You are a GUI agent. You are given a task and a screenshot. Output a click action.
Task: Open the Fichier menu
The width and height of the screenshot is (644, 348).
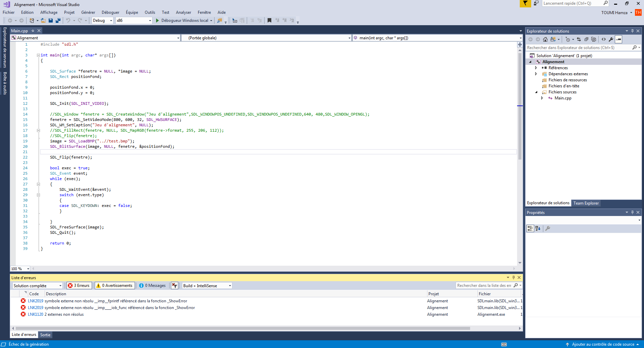click(9, 12)
